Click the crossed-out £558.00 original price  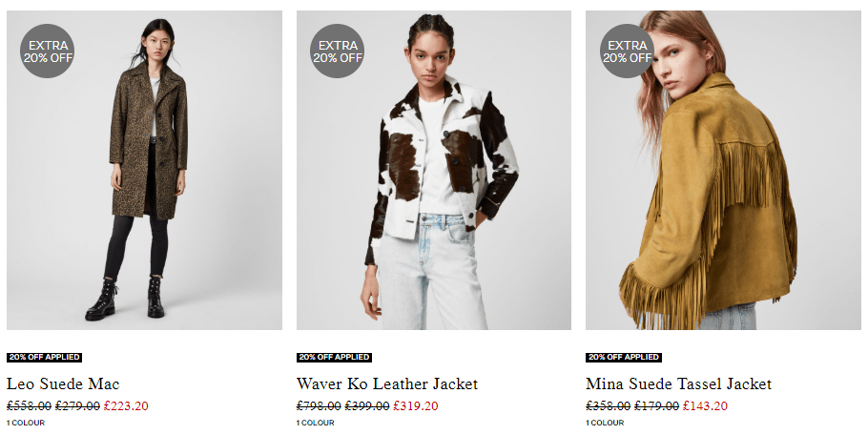[29, 406]
